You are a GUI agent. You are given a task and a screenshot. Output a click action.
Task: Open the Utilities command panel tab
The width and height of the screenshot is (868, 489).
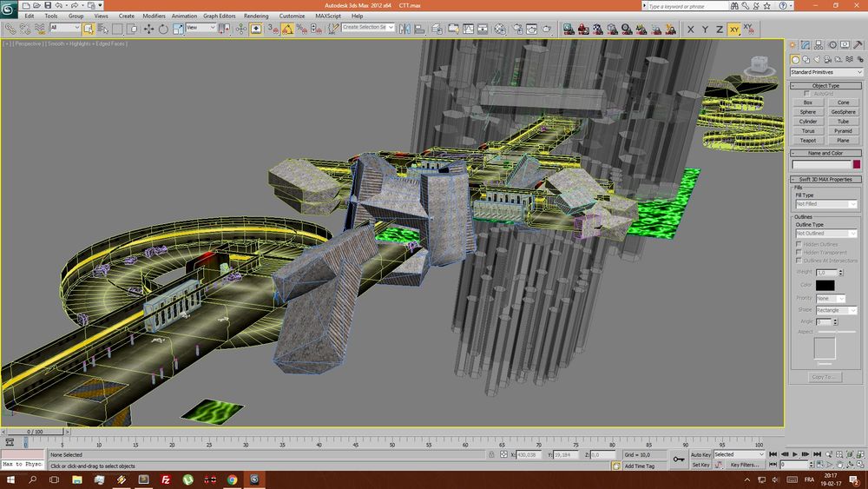pyautogui.click(x=858, y=45)
